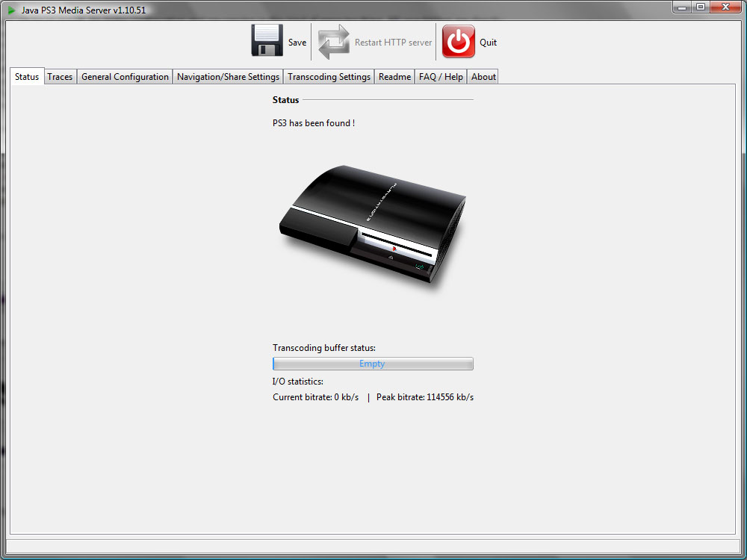Click the 'Current bitrate: 0 kb/s' text
747x560 pixels.
pos(316,397)
